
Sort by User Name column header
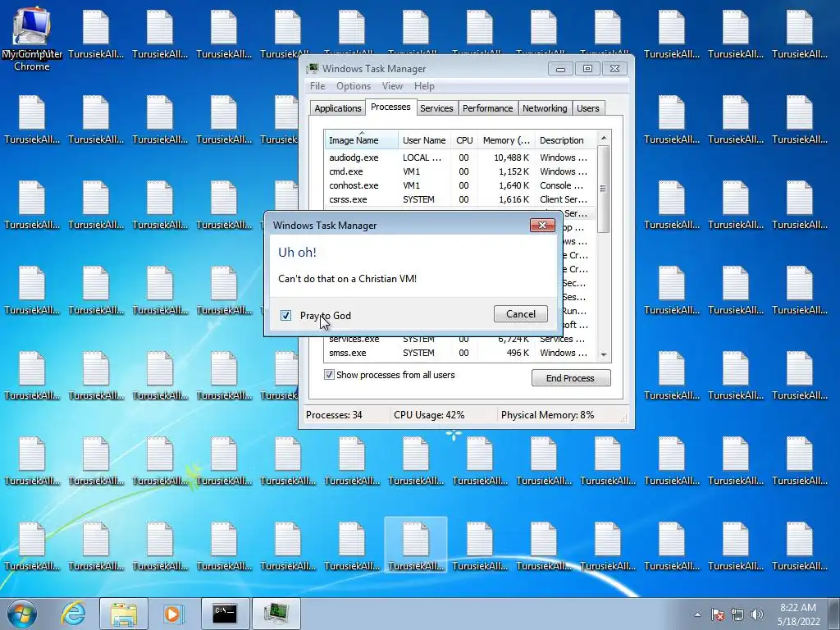425,139
